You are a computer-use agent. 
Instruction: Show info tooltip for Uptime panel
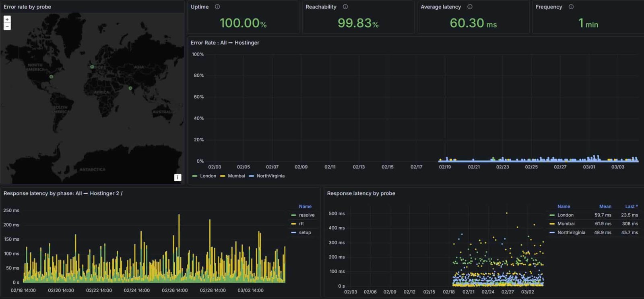tap(217, 7)
